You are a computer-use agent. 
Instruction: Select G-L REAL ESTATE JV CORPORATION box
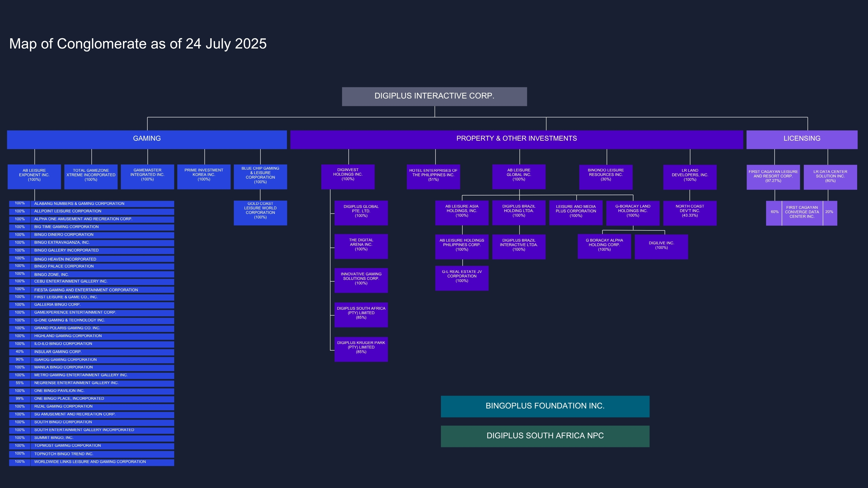tap(462, 278)
